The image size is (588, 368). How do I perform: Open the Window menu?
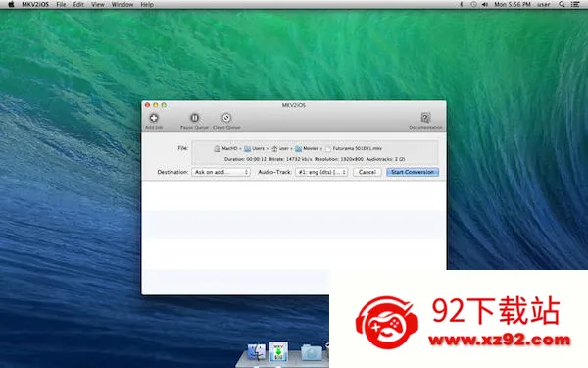click(x=122, y=5)
